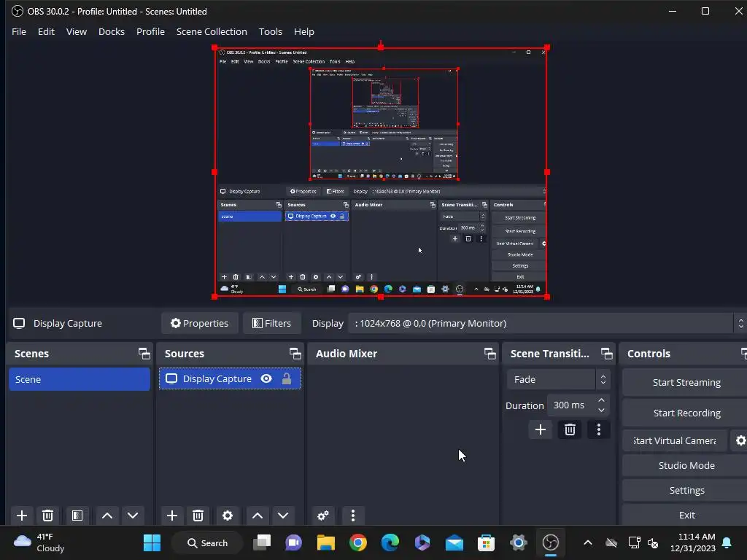
Task: Open Microsoft Store from taskbar
Action: point(487,542)
